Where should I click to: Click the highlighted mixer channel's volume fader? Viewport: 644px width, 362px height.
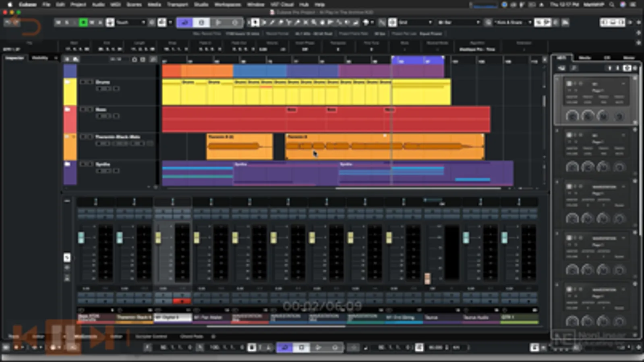coord(158,237)
